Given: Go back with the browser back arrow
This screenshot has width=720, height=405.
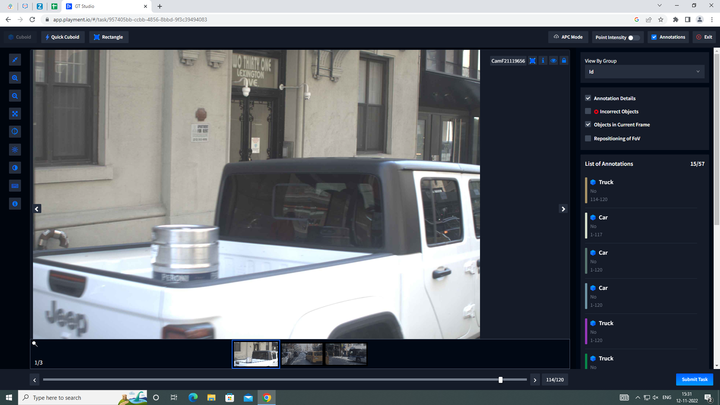Looking at the screenshot, I should click(x=8, y=20).
